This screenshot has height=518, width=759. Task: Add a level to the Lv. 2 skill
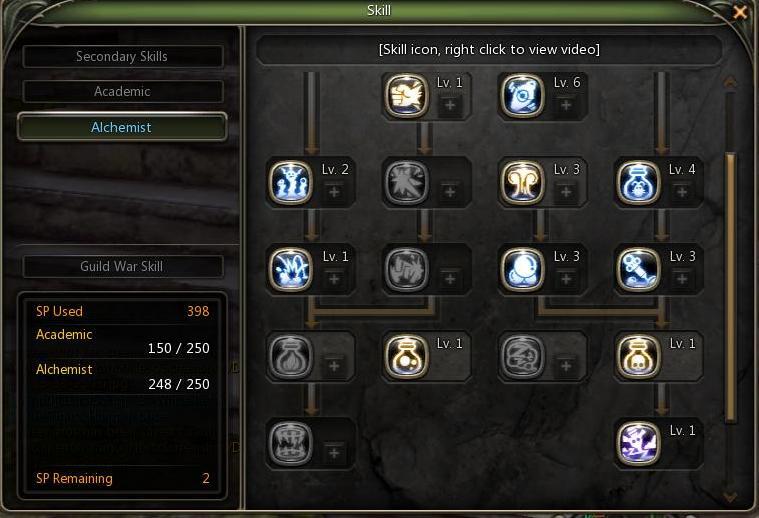[334, 192]
